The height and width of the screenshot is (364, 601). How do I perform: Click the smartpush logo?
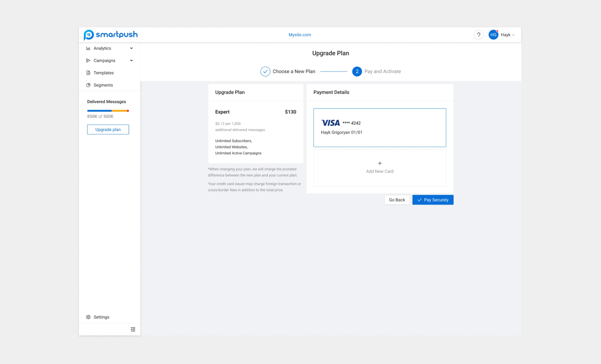(111, 35)
